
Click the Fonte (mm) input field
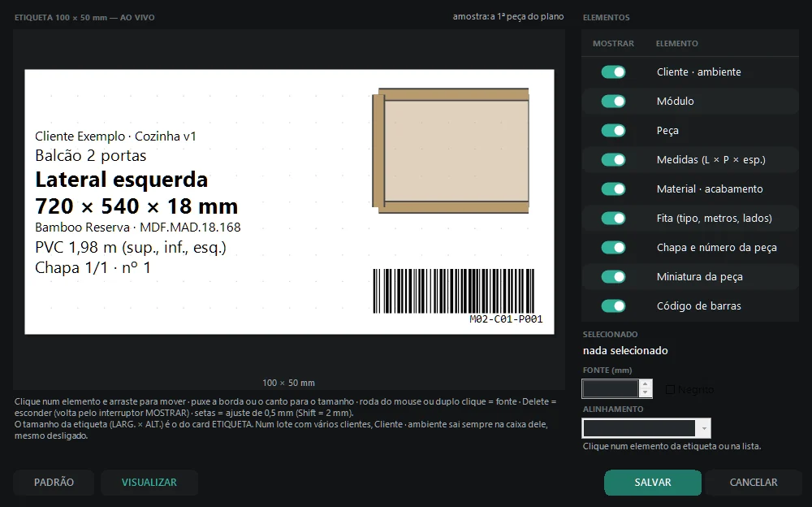(x=611, y=389)
